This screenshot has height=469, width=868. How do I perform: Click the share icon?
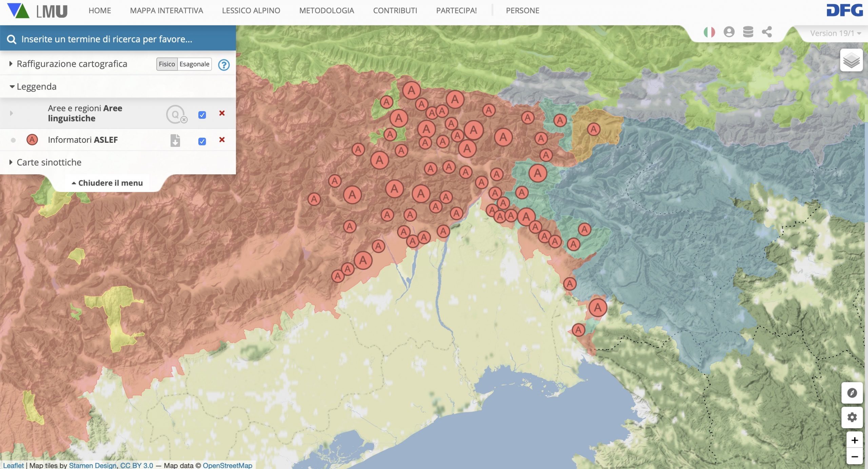tap(767, 32)
